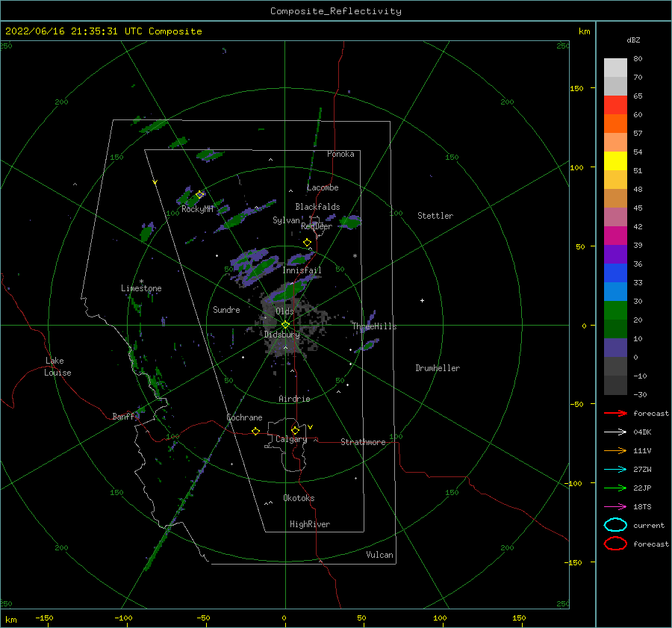This screenshot has height=628, width=672.
Task: Click the magenta 18TS arrow in legend
Action: pos(615,507)
